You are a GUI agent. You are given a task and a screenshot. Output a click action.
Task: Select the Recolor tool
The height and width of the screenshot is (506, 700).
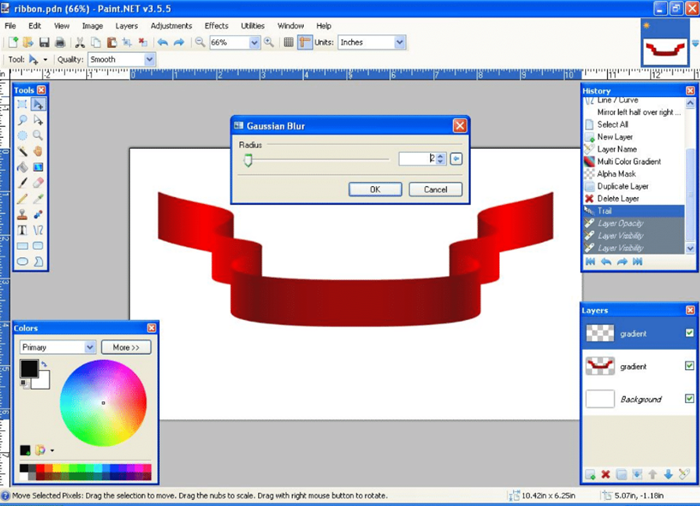[38, 214]
